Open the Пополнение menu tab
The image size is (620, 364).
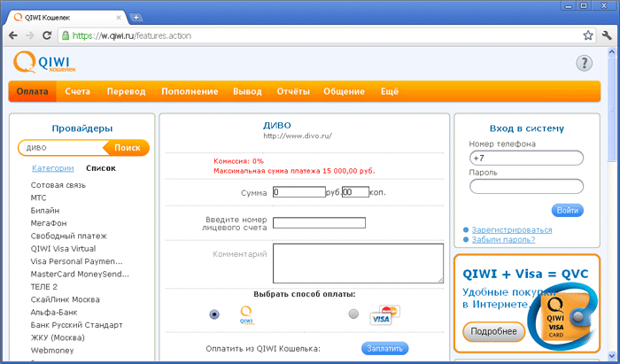tap(190, 92)
